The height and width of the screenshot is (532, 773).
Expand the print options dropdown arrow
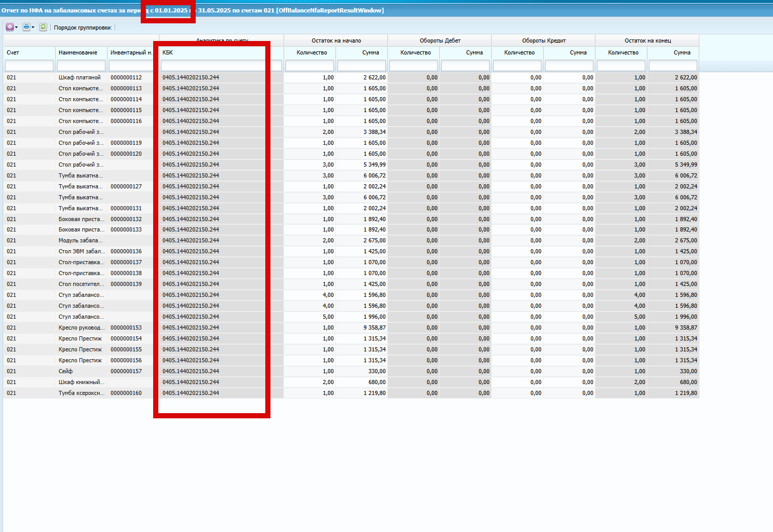click(x=33, y=28)
